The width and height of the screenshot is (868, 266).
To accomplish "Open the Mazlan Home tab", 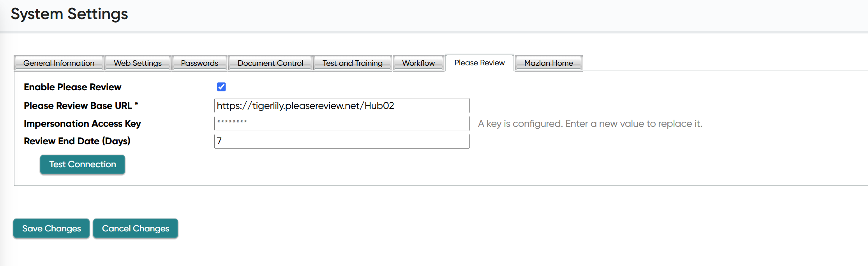I will pos(549,63).
